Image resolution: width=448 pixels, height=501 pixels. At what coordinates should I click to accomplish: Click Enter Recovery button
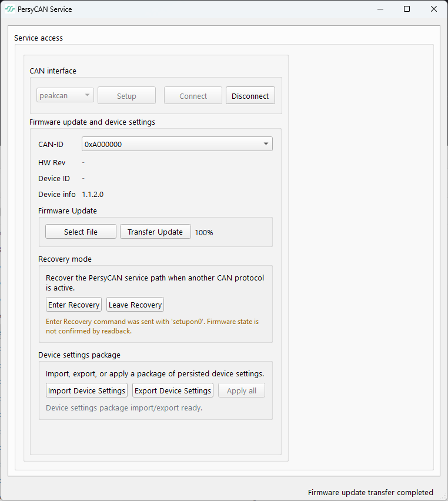[74, 305]
